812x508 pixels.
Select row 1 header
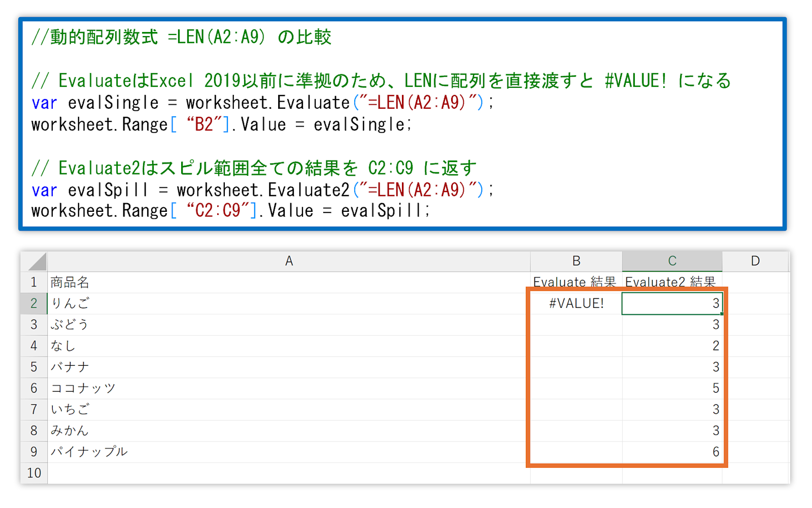[x=34, y=282]
